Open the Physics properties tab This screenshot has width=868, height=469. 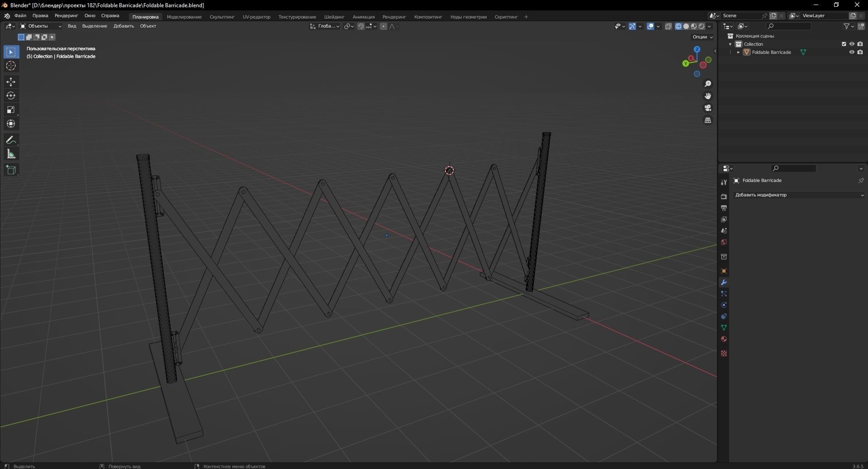coord(724,305)
